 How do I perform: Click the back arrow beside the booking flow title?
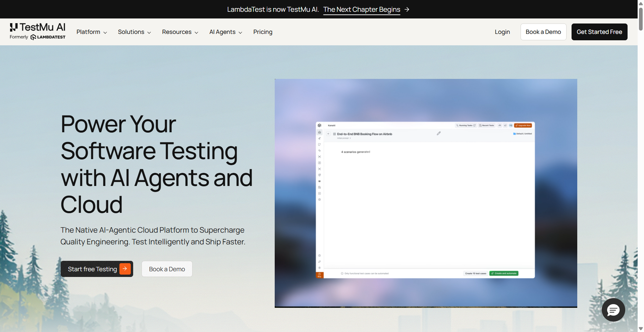[329, 134]
